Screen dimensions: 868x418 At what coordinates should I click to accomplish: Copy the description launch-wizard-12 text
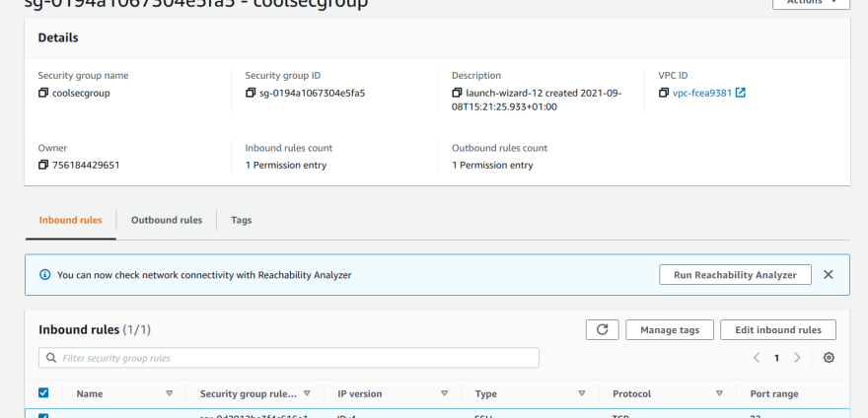[x=457, y=93]
